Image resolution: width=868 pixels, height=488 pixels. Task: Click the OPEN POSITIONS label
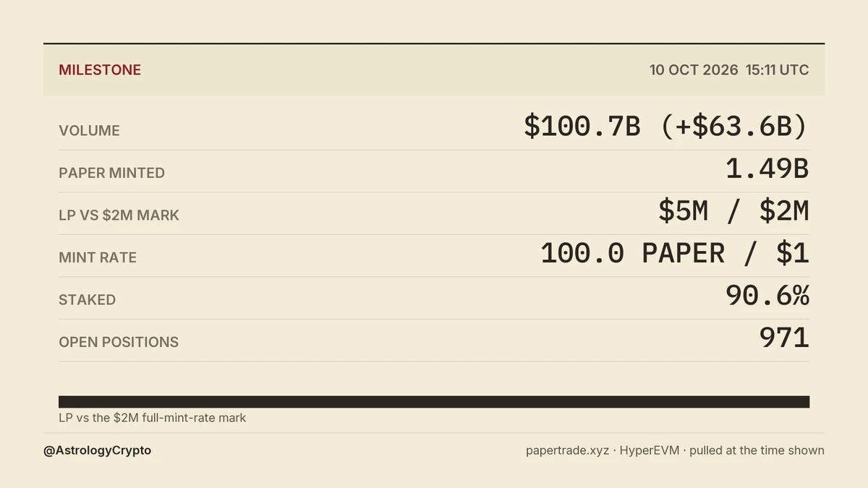coord(119,342)
